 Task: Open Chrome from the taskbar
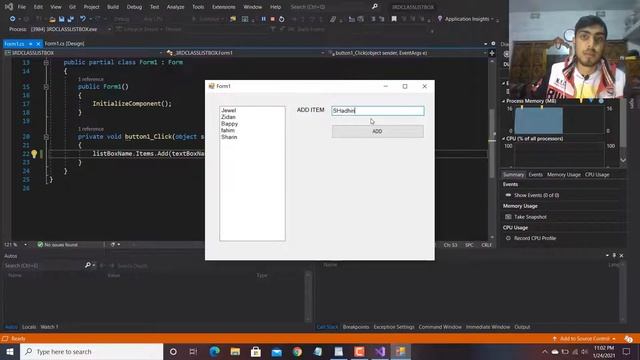tap(297, 351)
